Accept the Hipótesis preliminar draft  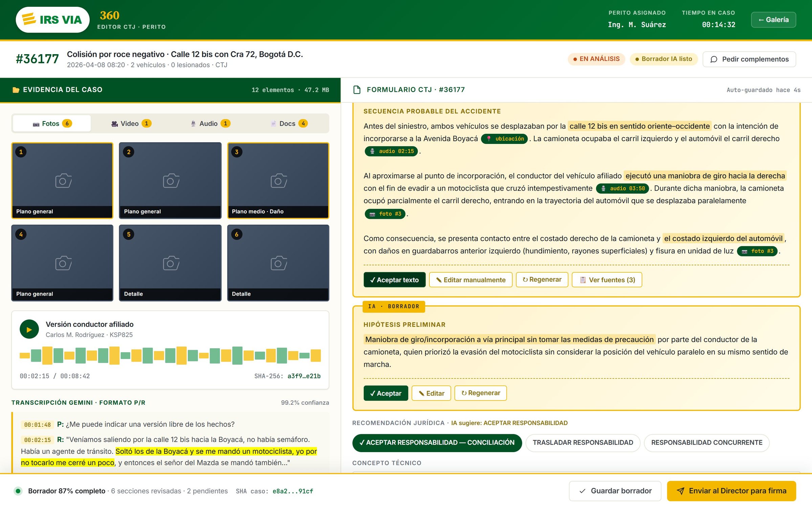pyautogui.click(x=386, y=394)
